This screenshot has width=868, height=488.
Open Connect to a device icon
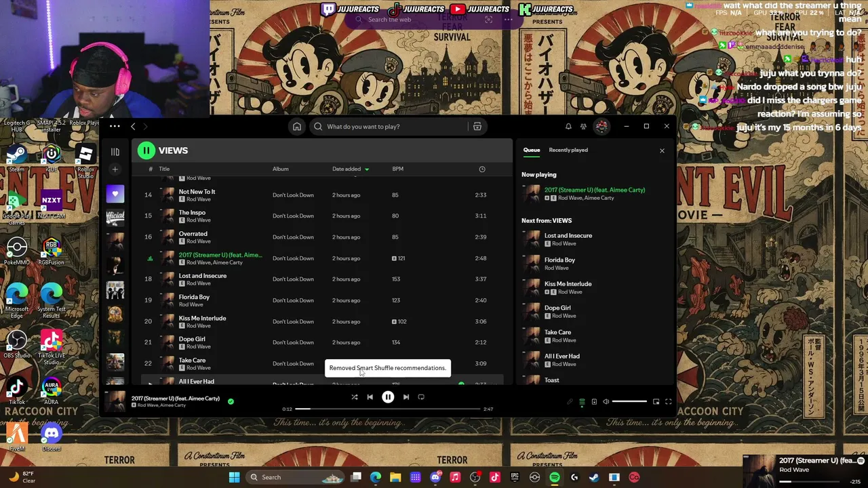pos(594,402)
